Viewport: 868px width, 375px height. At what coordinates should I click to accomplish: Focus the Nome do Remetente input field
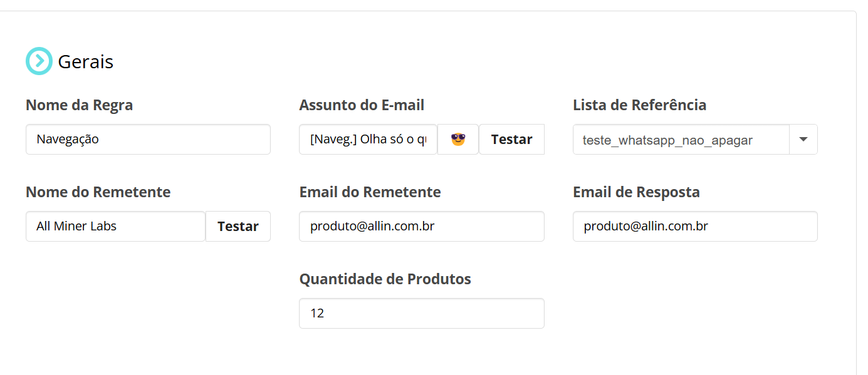[x=116, y=226]
